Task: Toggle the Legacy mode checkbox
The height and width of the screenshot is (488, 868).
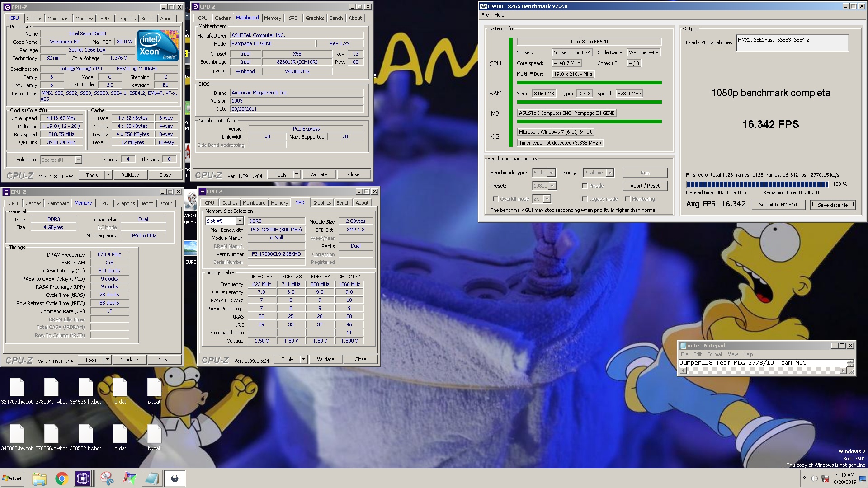Action: tap(585, 199)
